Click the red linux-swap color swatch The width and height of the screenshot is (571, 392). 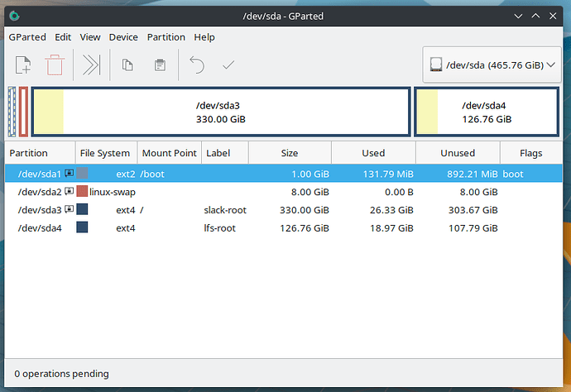(x=82, y=191)
